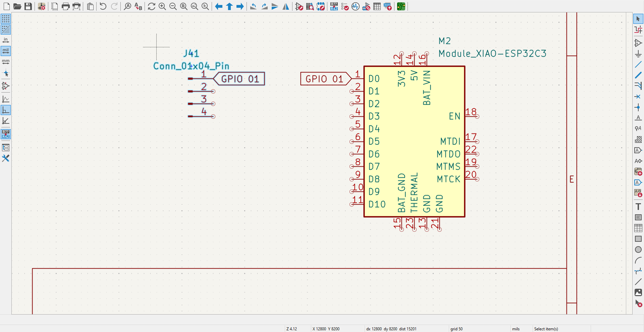Navigate back in hierarchy
This screenshot has width=644, height=332.
[219, 6]
